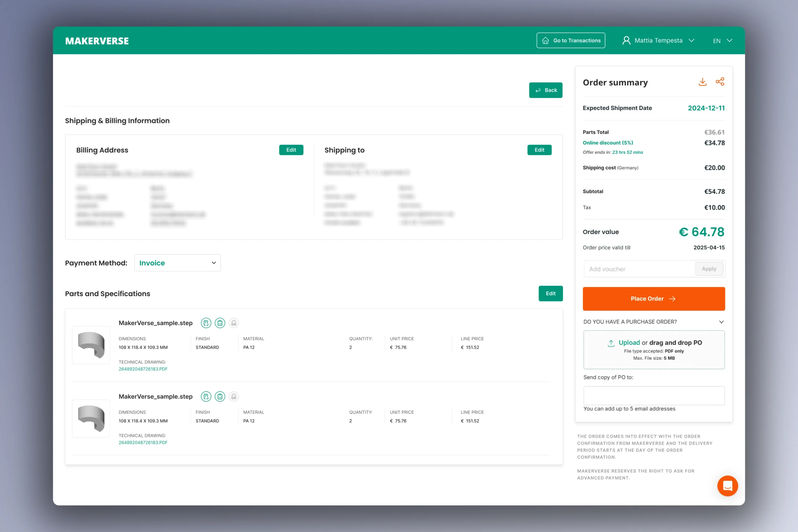Screen dimensions: 798x532
Task: Download the order summary
Action: 702,82
